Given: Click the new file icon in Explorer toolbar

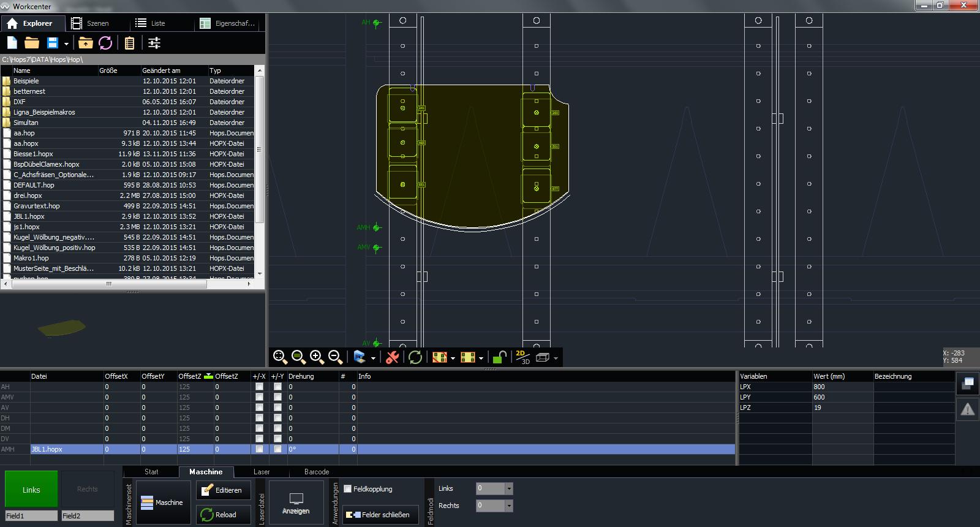Looking at the screenshot, I should pyautogui.click(x=12, y=43).
